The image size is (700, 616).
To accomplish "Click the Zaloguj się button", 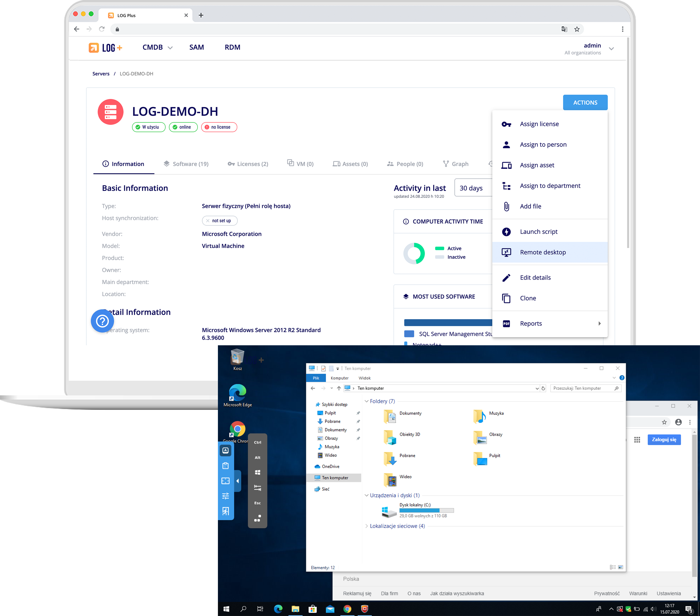I will (x=664, y=440).
